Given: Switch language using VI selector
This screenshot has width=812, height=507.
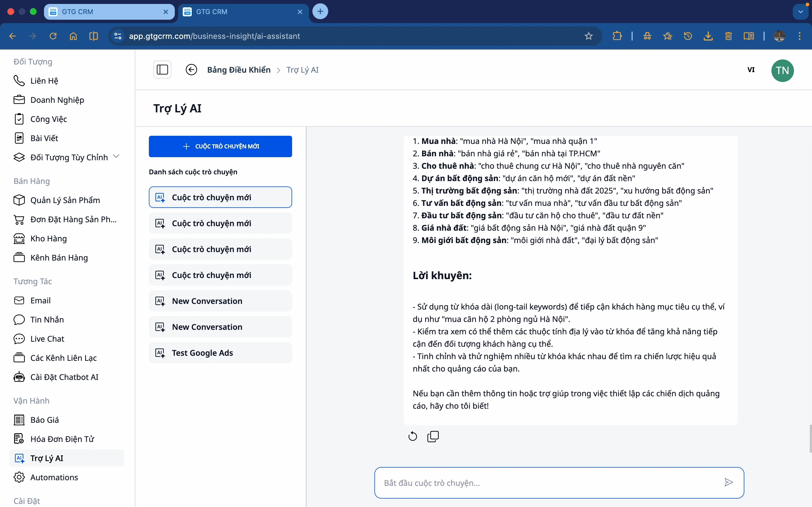Looking at the screenshot, I should point(751,70).
